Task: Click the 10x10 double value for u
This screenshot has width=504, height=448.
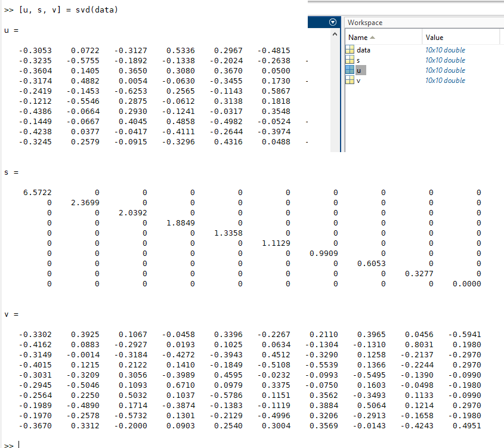Action: (445, 70)
